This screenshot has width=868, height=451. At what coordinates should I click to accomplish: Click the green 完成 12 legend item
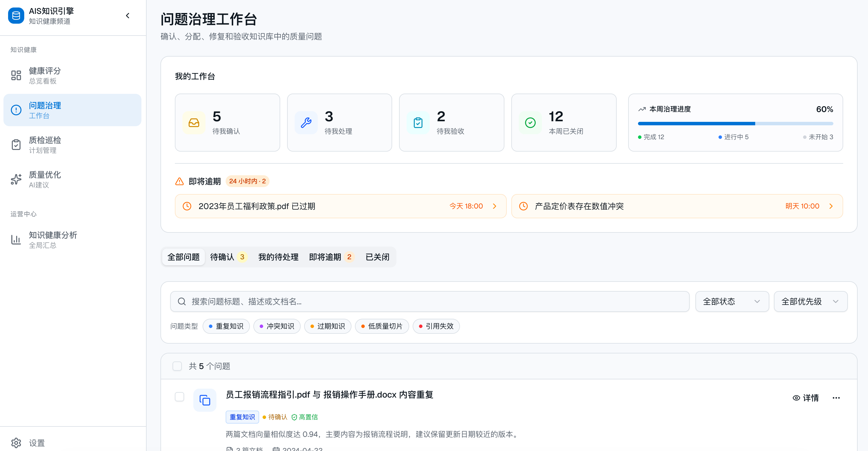[651, 137]
